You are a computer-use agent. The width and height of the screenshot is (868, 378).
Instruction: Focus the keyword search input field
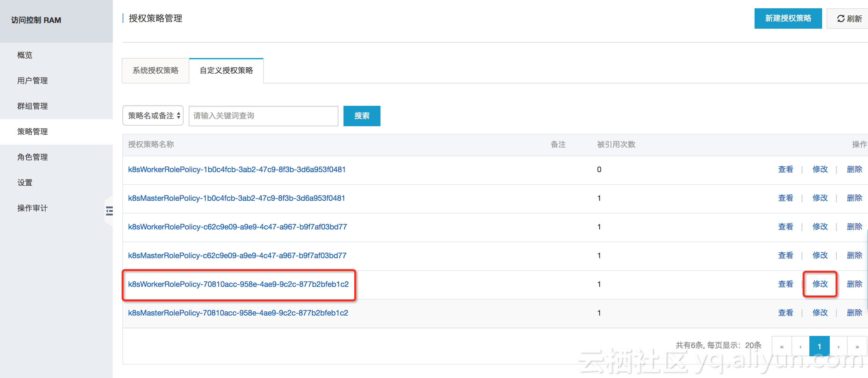point(263,116)
